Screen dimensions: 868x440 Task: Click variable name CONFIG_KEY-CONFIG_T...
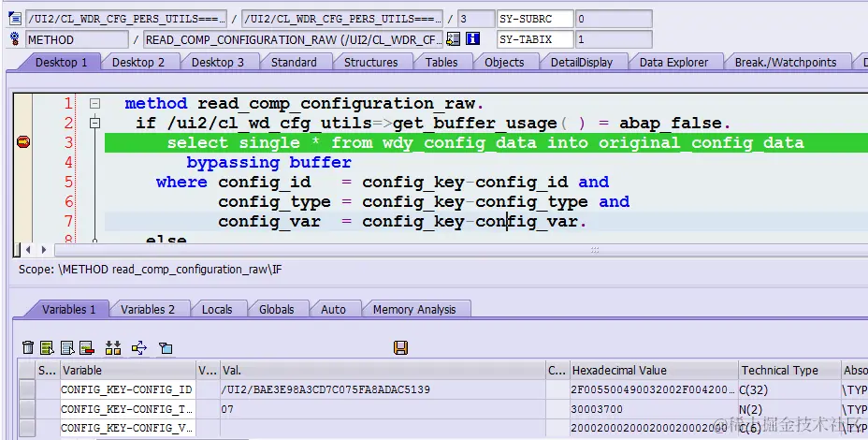pyautogui.click(x=127, y=409)
